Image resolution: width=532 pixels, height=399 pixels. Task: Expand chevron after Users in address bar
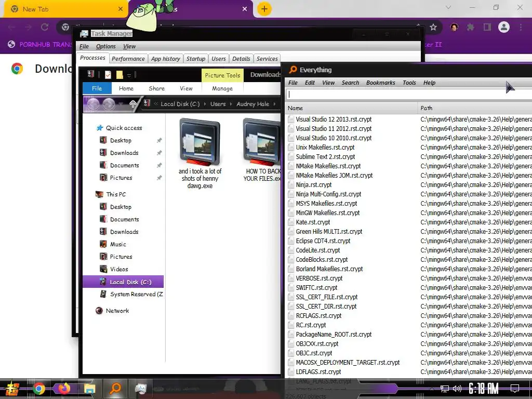[231, 104]
